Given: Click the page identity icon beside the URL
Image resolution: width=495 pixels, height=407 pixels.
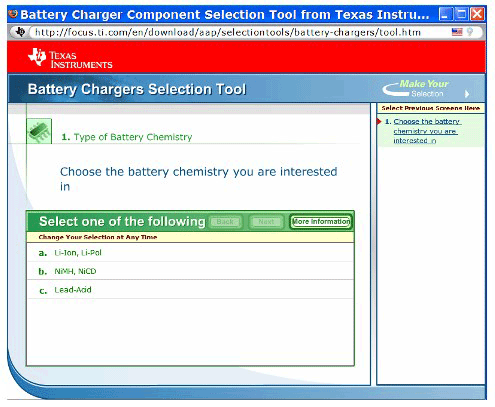Looking at the screenshot, I should click(x=21, y=32).
